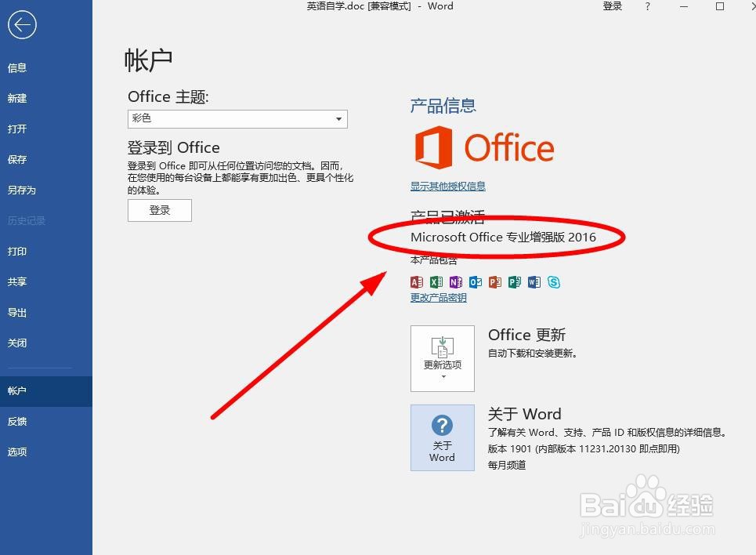The width and height of the screenshot is (756, 555).
Task: Expand the Office 主题 彩色 dropdown
Action: 237,118
